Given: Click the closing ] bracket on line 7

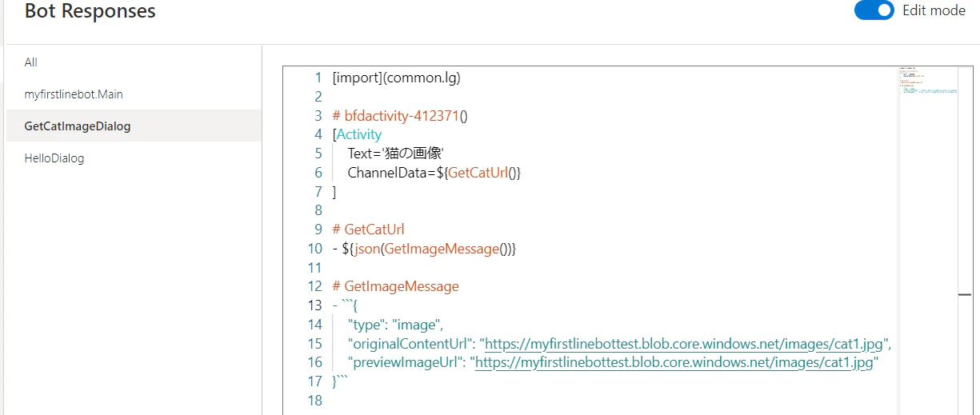Looking at the screenshot, I should click(x=334, y=192).
